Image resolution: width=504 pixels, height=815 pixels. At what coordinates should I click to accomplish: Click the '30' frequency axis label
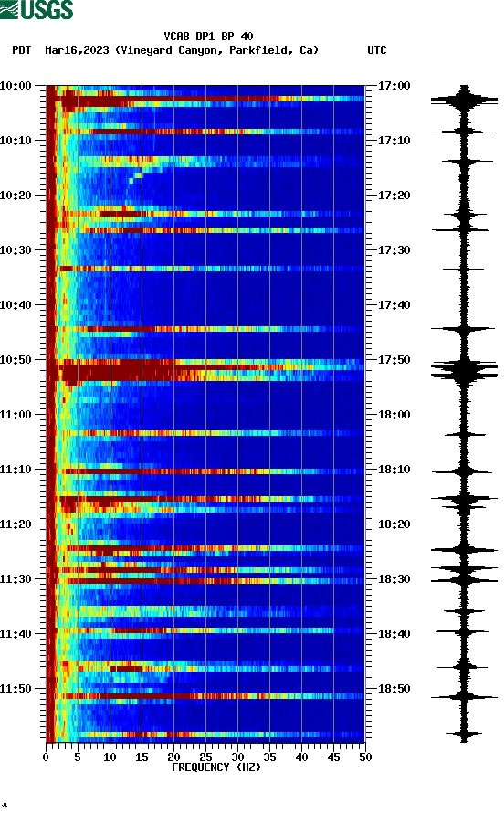(x=237, y=757)
